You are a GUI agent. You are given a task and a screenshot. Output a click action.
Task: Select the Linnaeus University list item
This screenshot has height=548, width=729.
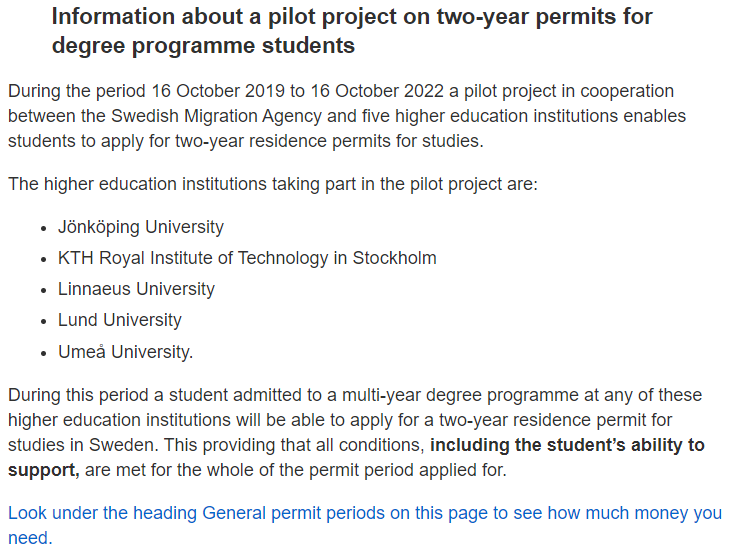click(136, 289)
